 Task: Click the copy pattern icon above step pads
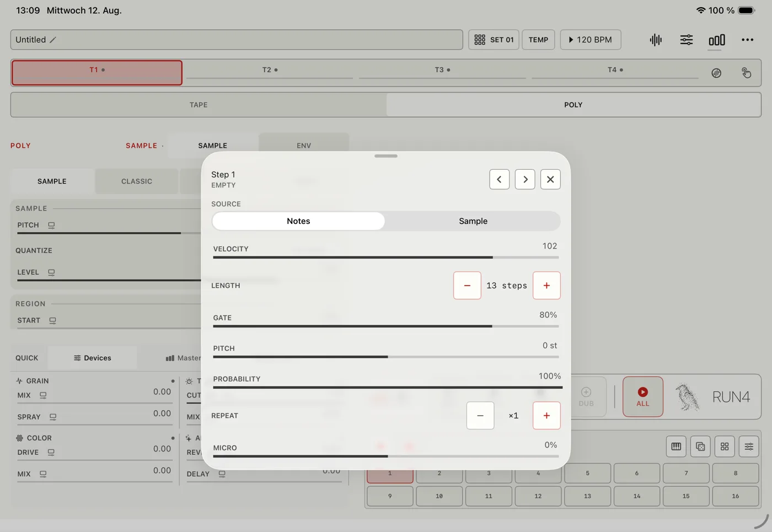(x=700, y=447)
